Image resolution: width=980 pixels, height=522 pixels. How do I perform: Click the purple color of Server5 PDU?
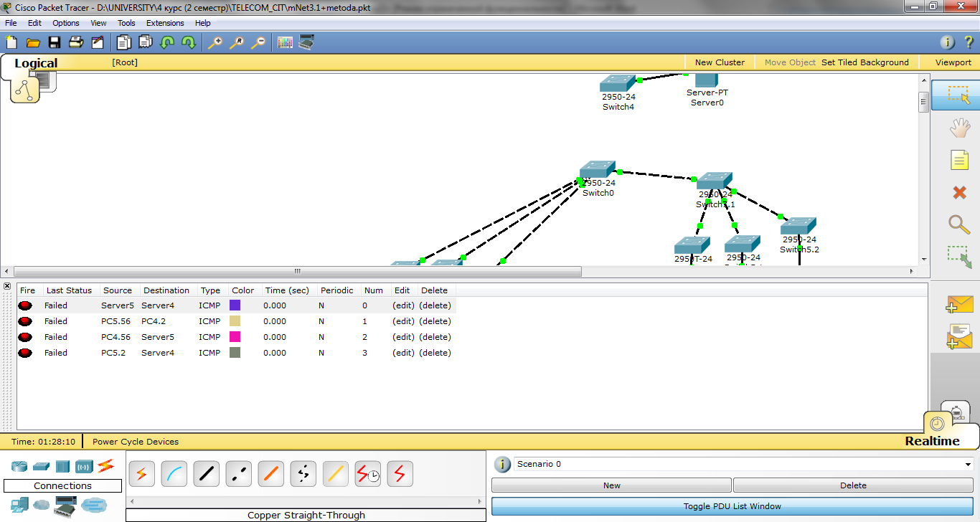(x=235, y=305)
